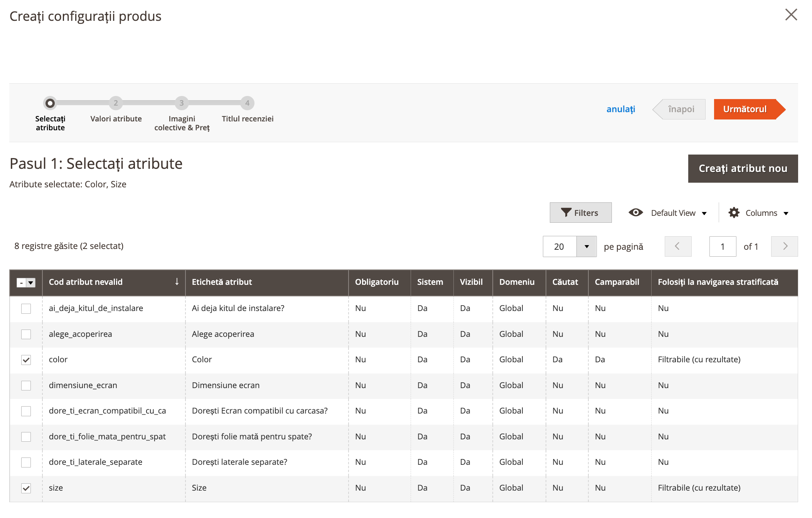The image size is (812, 518).
Task: Click the per-page value field showing 20
Action: [x=559, y=246]
